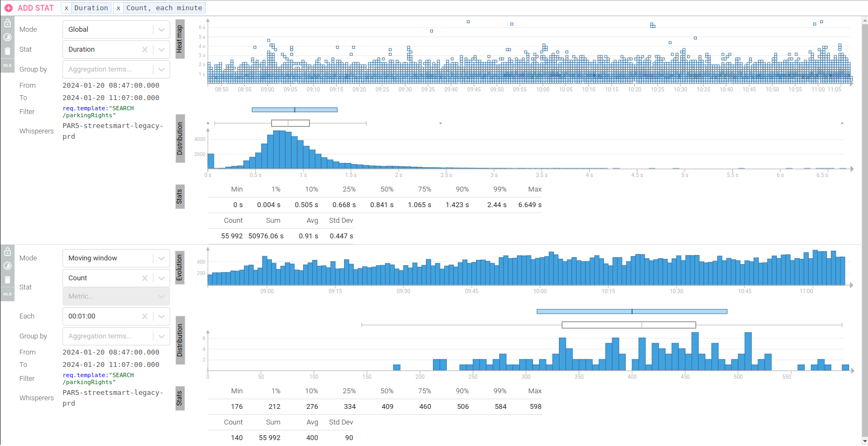The width and height of the screenshot is (868, 446).
Task: Open the Global mode dropdown
Action: pyautogui.click(x=116, y=30)
